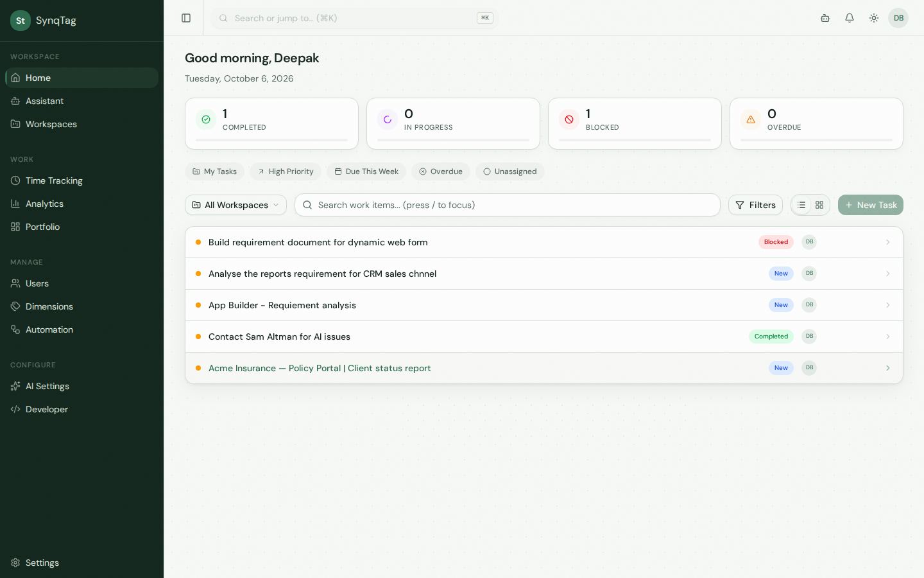Open the notifications bell
The image size is (924, 578).
[x=850, y=18]
